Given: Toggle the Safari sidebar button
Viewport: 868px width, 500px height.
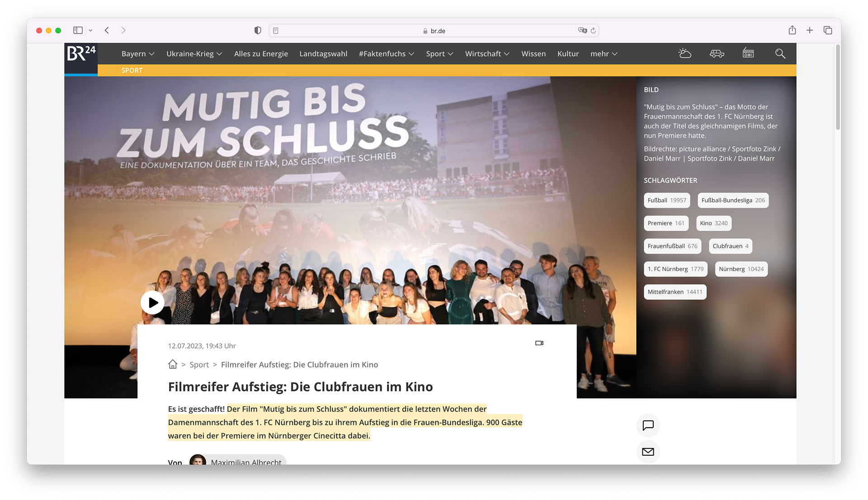Looking at the screenshot, I should tap(78, 30).
